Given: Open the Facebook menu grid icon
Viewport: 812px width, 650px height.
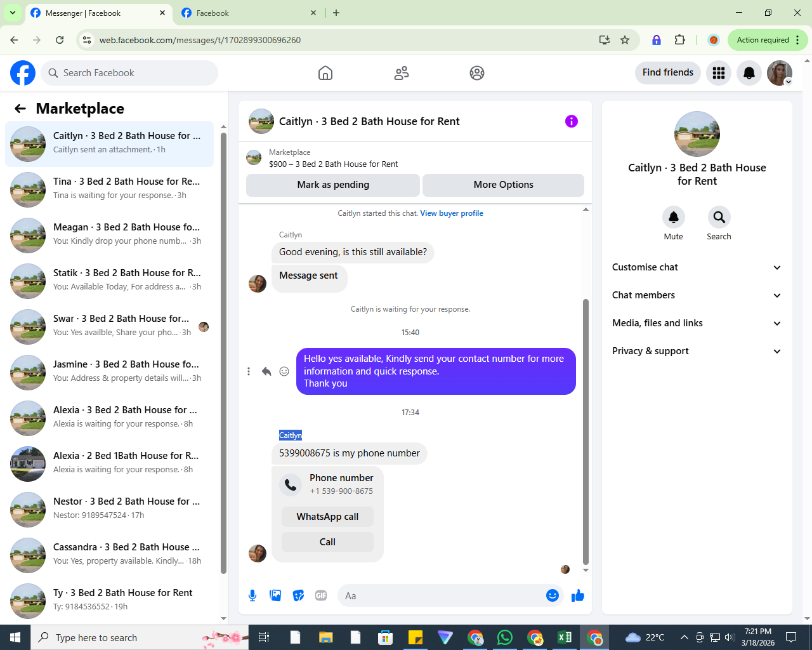Looking at the screenshot, I should pos(719,73).
